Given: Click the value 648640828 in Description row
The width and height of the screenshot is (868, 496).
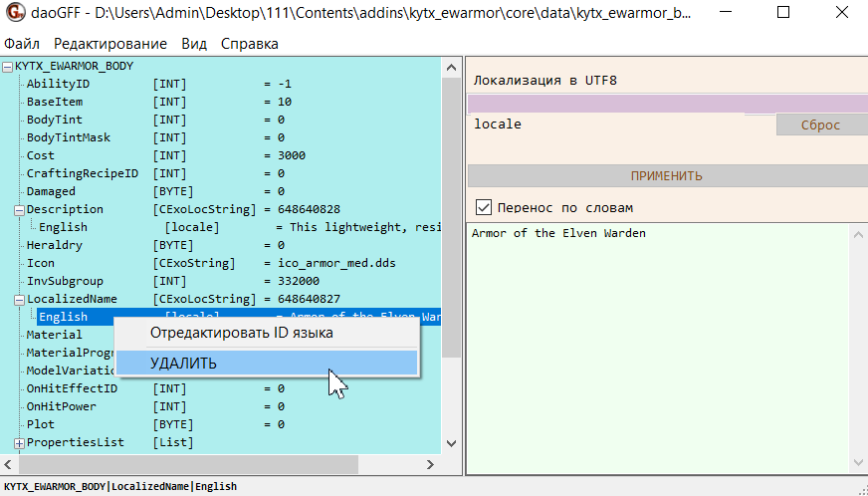Looking at the screenshot, I should (309, 209).
